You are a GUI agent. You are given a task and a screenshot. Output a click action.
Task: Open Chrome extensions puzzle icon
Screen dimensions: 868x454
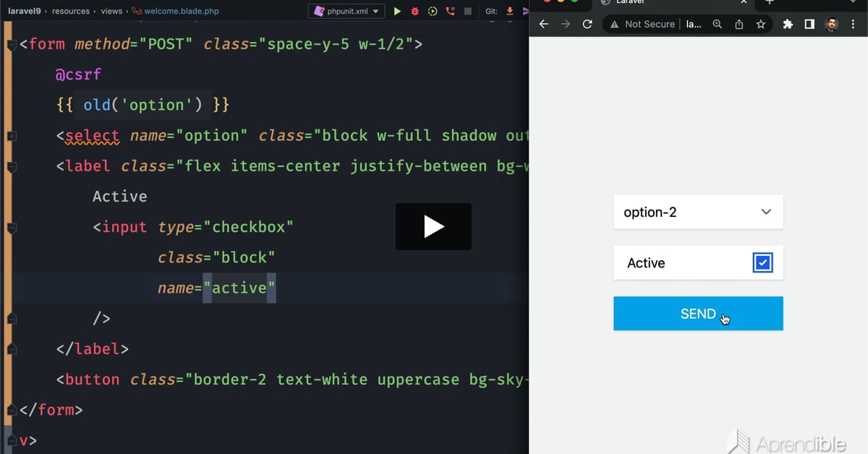788,24
